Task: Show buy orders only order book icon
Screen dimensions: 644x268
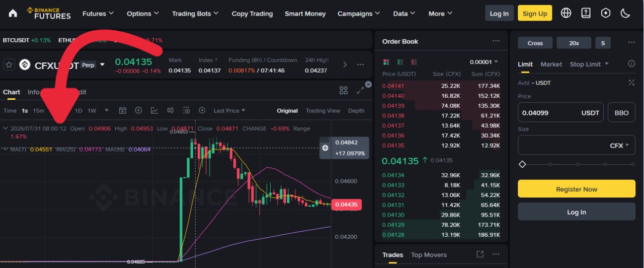Action: point(400,62)
